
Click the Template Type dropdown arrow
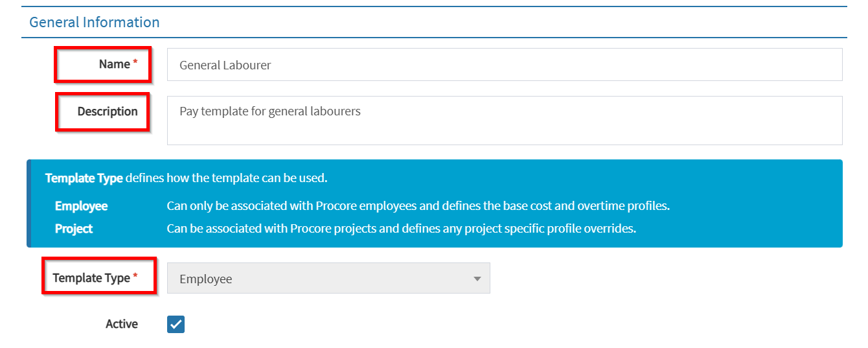[477, 279]
